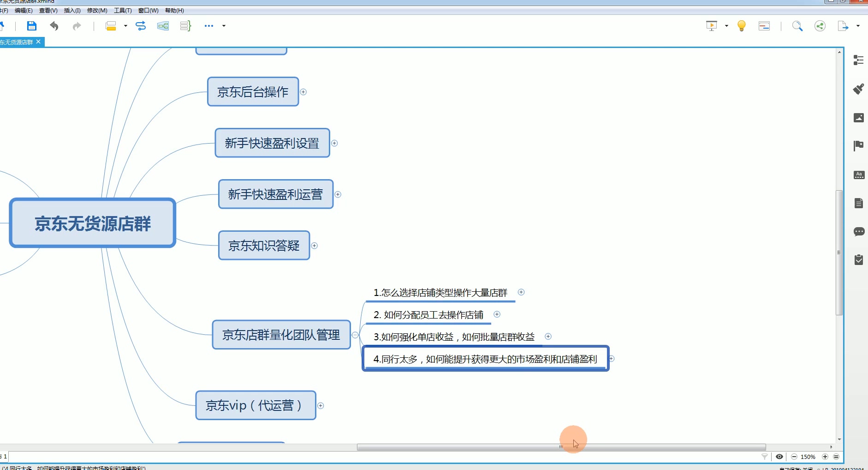The image size is (868, 470).
Task: Click the 150% zoom level
Action: [808, 457]
